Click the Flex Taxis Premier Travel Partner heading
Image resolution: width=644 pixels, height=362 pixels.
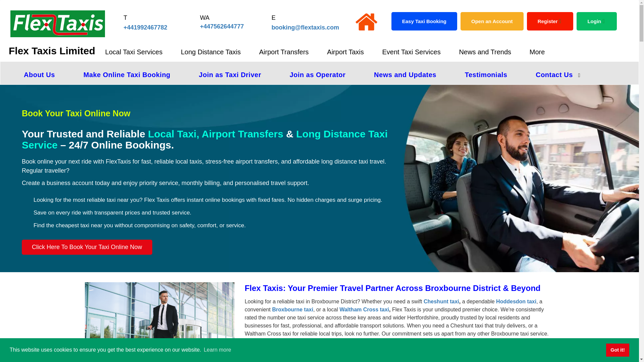tap(392, 288)
